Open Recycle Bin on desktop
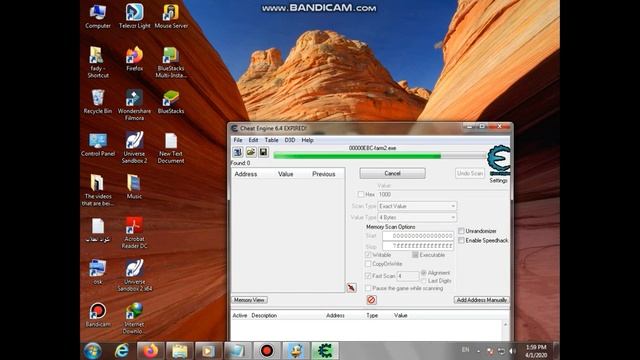640x360 pixels. [98, 102]
